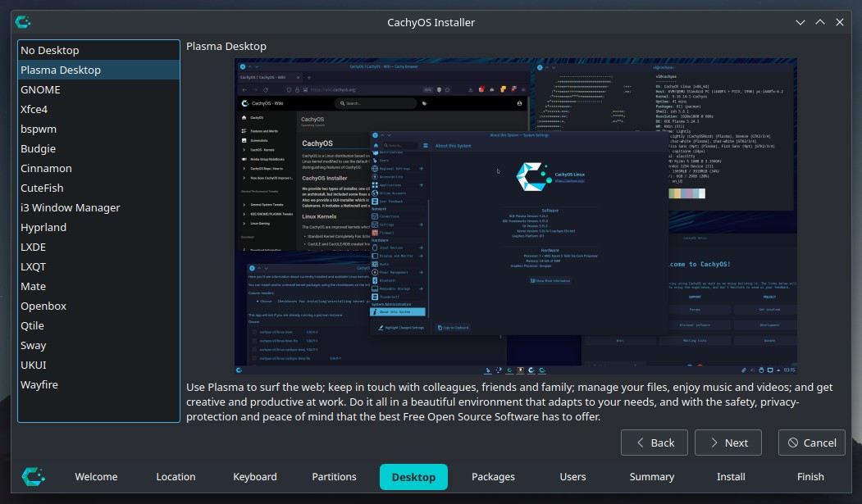Select Plasma Desktop in the desktop list
Screen dimensions: 862x504
(x=98, y=70)
